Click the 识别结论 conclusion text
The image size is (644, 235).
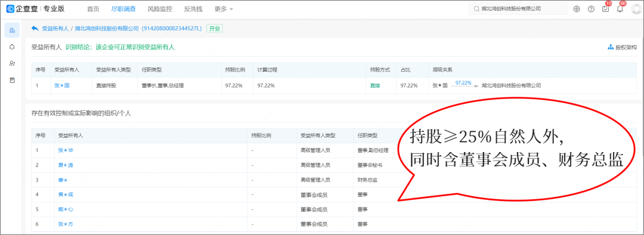120,47
